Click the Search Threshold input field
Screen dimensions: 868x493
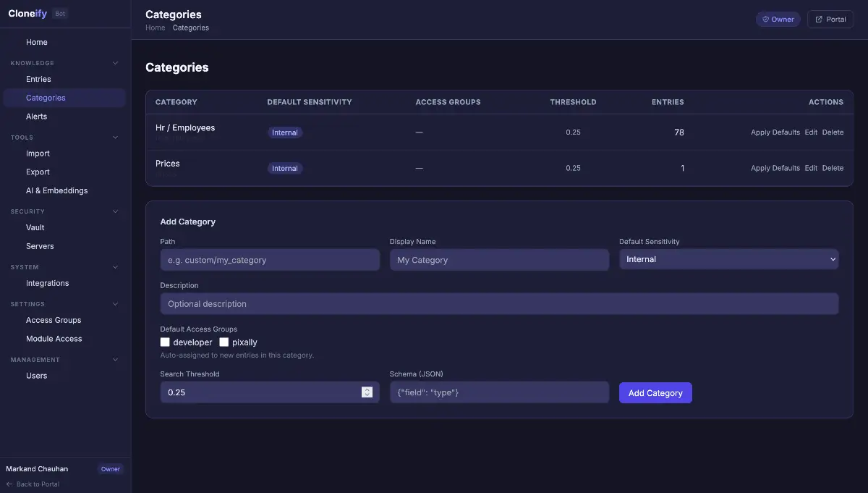(x=270, y=392)
